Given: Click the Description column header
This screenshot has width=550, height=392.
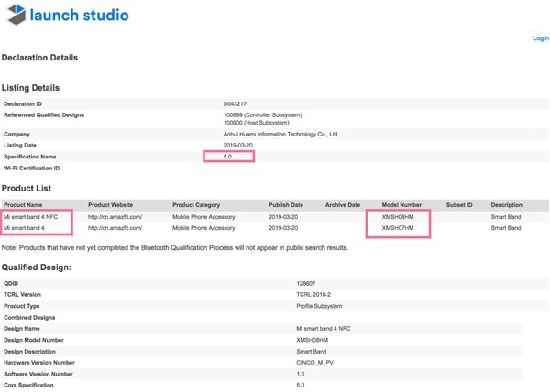Looking at the screenshot, I should click(506, 204).
